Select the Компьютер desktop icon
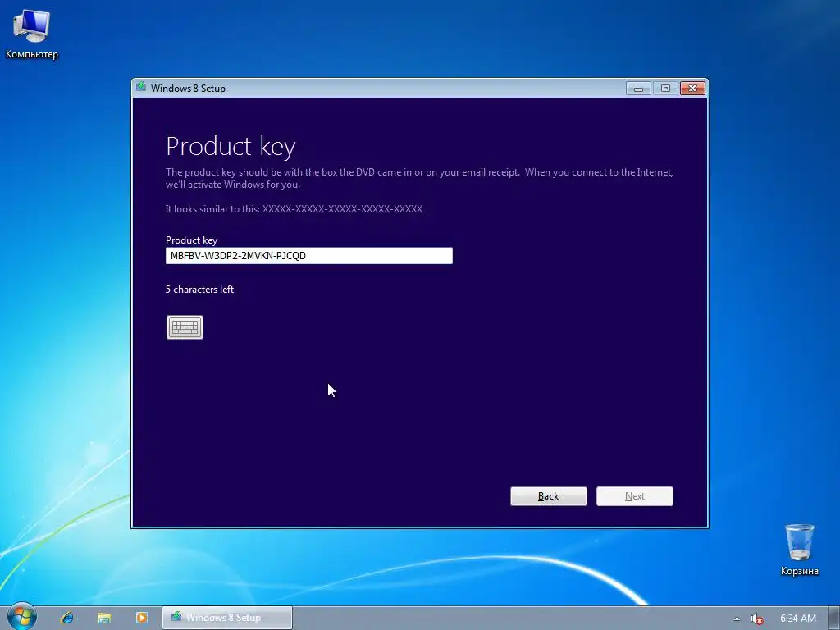The image size is (840, 630). coord(32,34)
